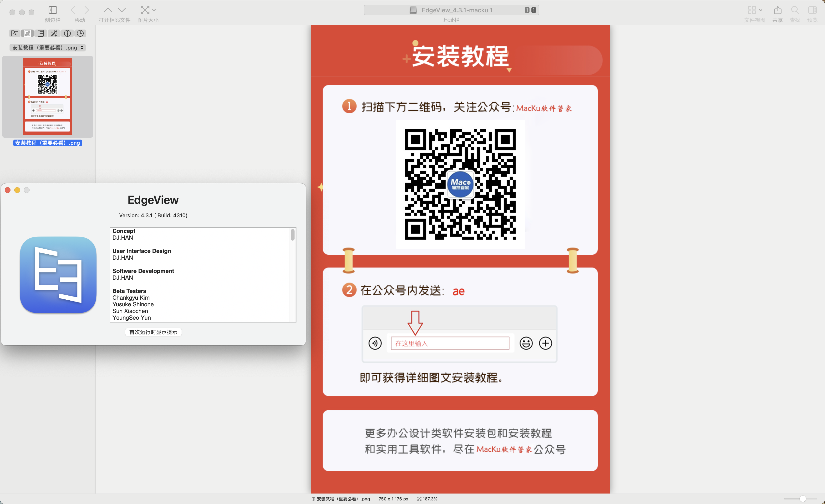Open the magic wand effects tab
Image resolution: width=825 pixels, height=504 pixels.
54,33
